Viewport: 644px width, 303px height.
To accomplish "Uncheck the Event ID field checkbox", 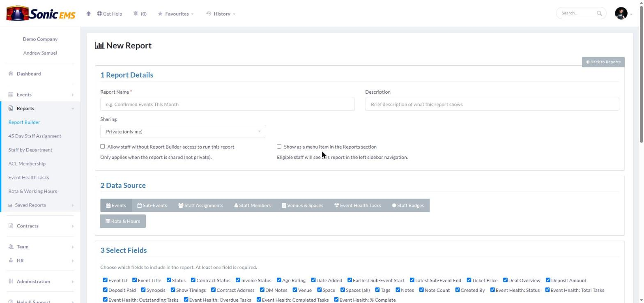I will click(x=105, y=280).
